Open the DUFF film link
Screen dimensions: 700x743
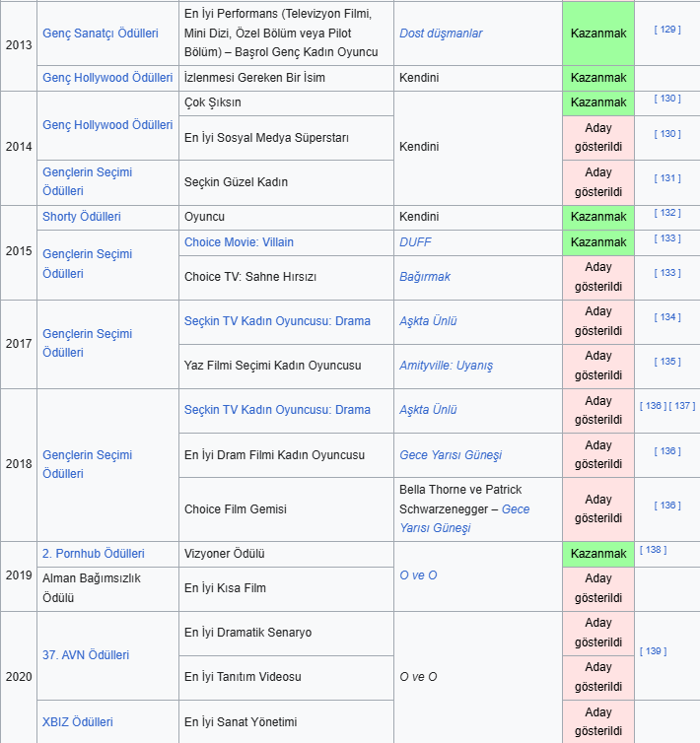pyautogui.click(x=415, y=242)
